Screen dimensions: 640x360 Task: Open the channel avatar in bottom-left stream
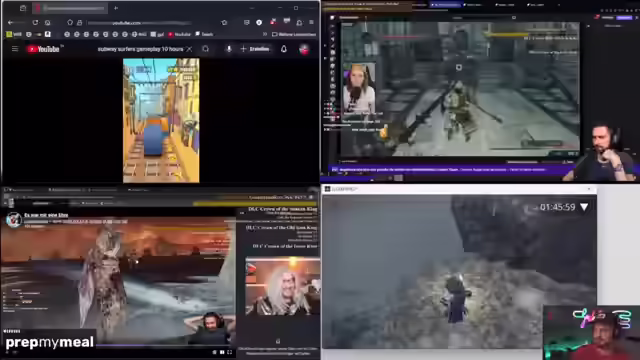13,220
